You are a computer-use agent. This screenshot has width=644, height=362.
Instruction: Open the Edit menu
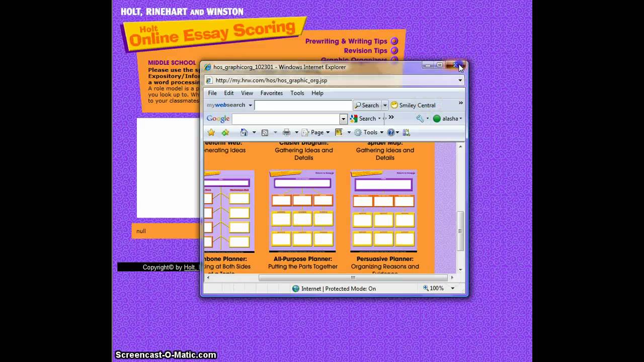(229, 93)
